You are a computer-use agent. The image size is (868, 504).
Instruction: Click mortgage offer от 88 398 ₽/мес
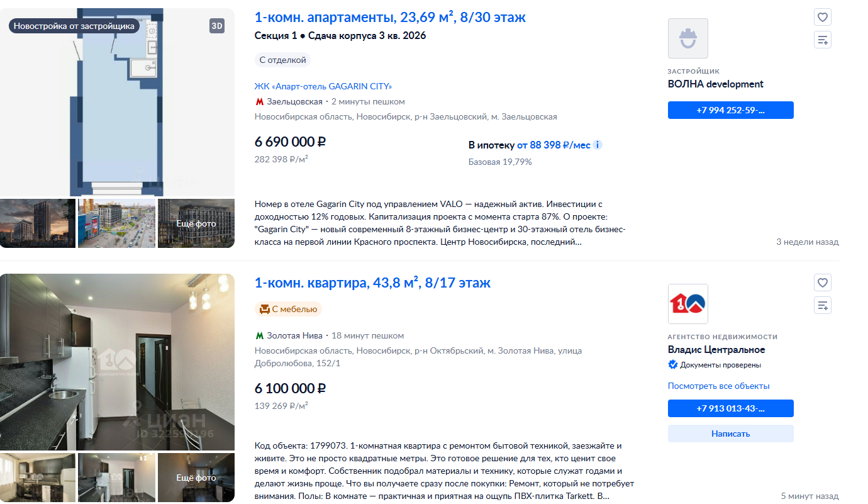[554, 145]
